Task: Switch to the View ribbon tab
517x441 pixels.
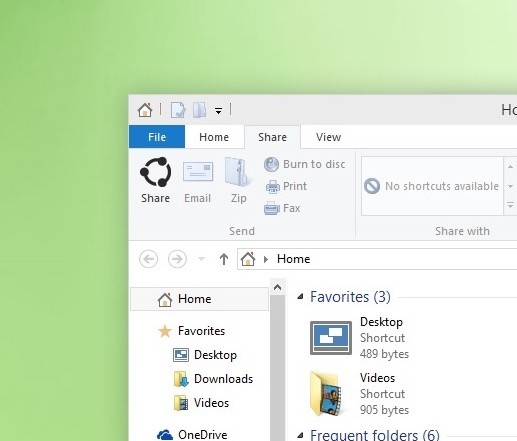Action: (328, 137)
